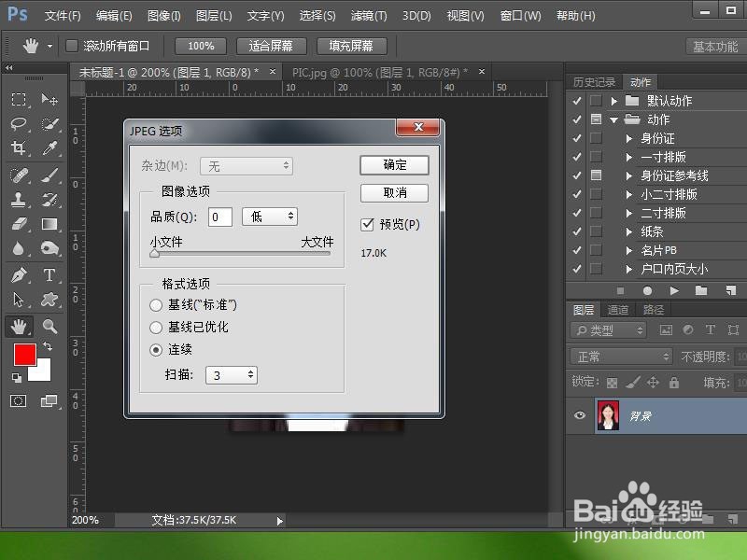This screenshot has width=747, height=560.
Task: Confirm with the 确定 button
Action: point(393,165)
